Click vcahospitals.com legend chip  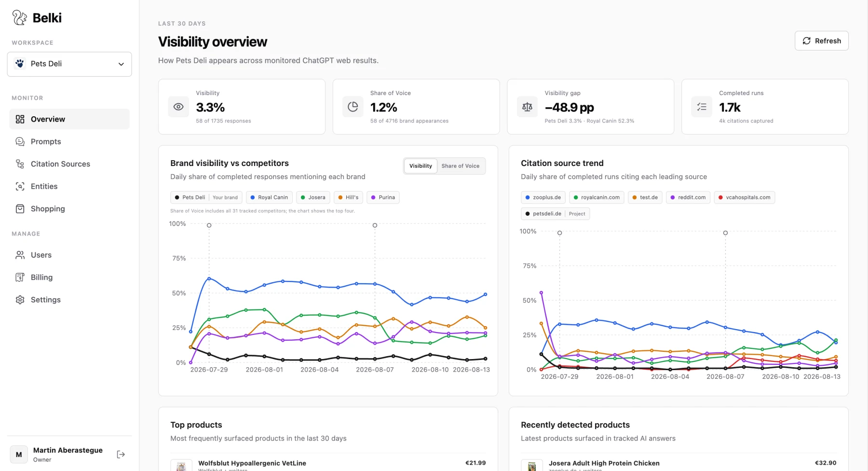point(745,197)
